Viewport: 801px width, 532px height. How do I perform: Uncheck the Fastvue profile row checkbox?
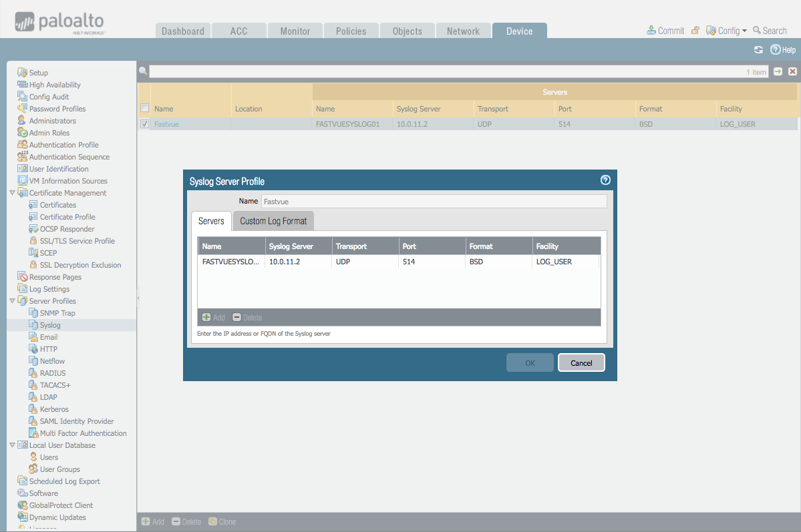pyautogui.click(x=144, y=123)
